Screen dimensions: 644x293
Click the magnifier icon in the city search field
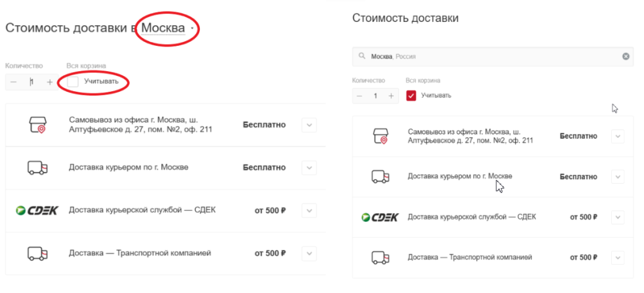pos(362,57)
